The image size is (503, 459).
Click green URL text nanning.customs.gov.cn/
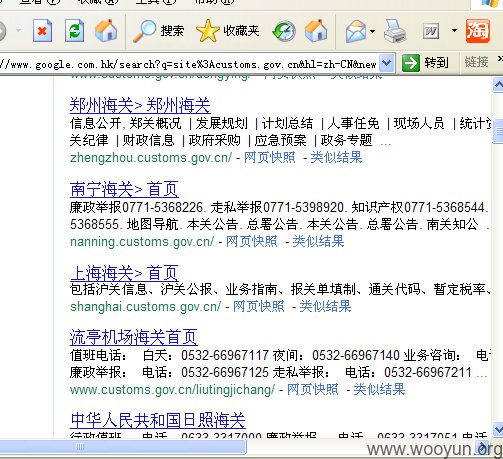(142, 241)
